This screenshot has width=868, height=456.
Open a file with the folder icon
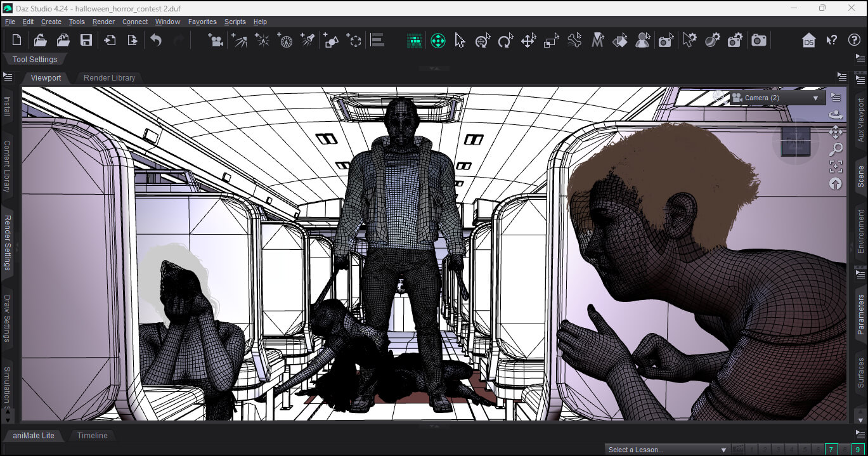coord(40,41)
